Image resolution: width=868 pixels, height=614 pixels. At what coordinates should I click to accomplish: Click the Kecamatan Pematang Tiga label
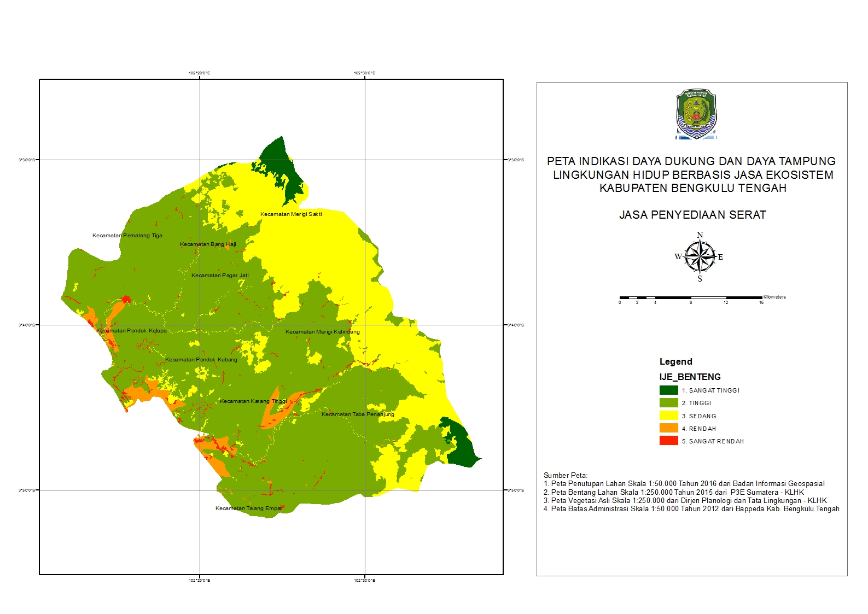(127, 236)
